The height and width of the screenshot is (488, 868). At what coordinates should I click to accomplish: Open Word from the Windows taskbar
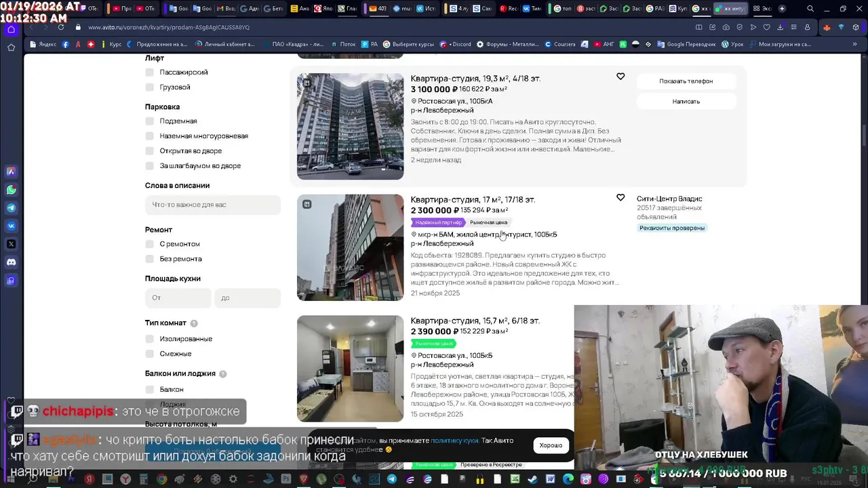(x=549, y=479)
